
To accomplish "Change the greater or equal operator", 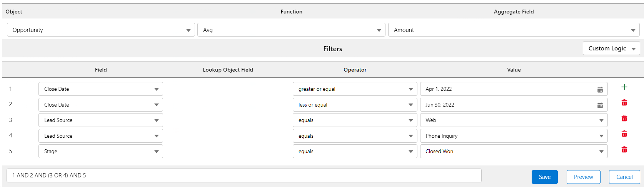I will pos(355,89).
